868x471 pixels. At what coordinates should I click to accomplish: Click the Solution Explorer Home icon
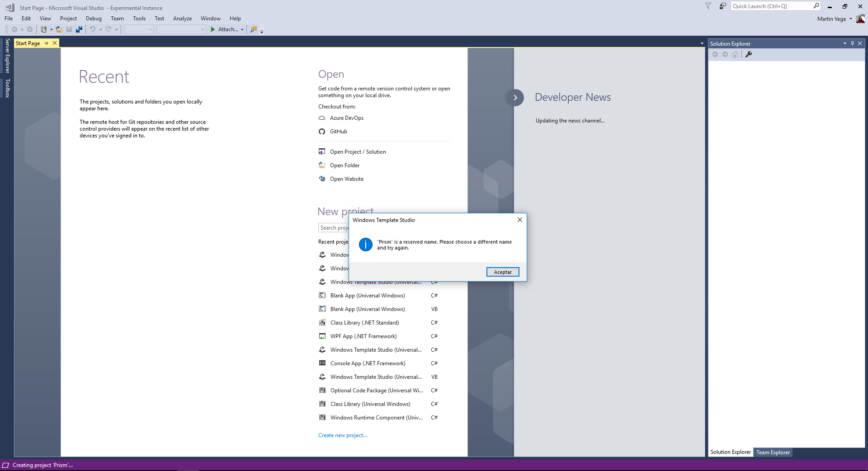point(735,54)
